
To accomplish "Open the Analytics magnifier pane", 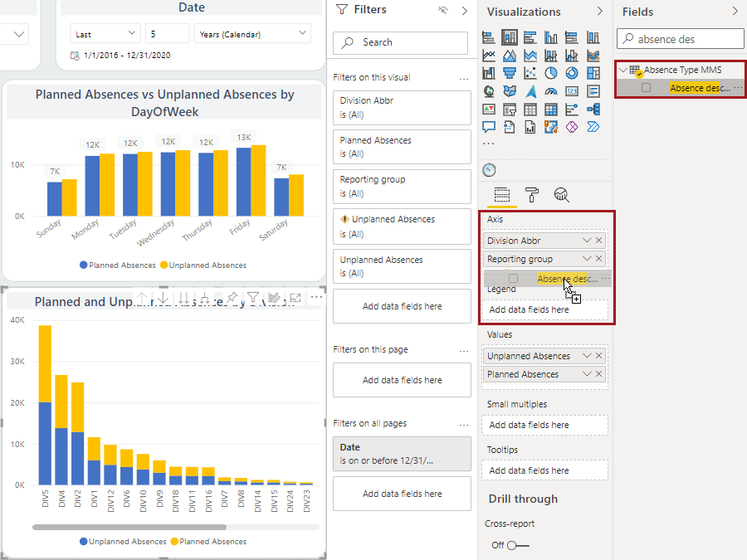I will point(562,195).
